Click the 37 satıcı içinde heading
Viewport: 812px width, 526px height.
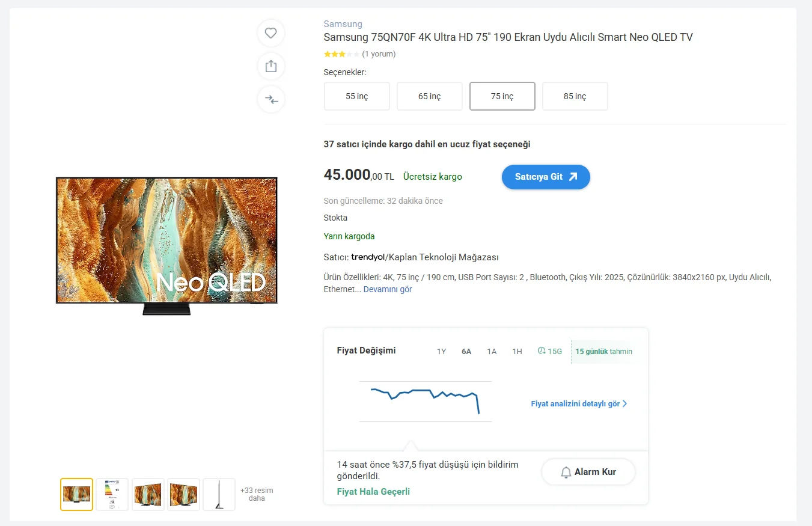(427, 144)
